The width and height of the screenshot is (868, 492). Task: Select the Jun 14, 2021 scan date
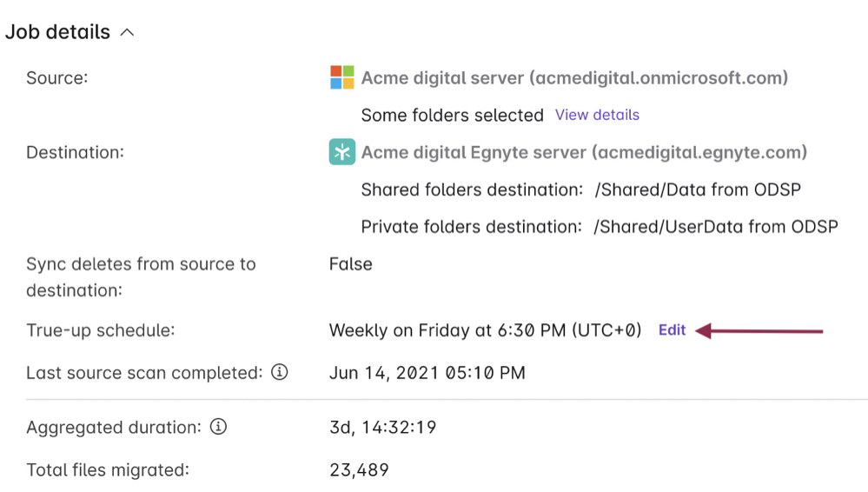point(427,374)
